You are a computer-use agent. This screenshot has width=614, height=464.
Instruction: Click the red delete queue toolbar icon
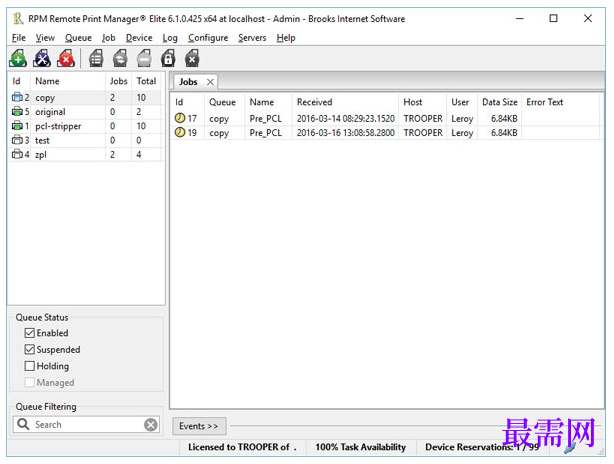(x=66, y=58)
